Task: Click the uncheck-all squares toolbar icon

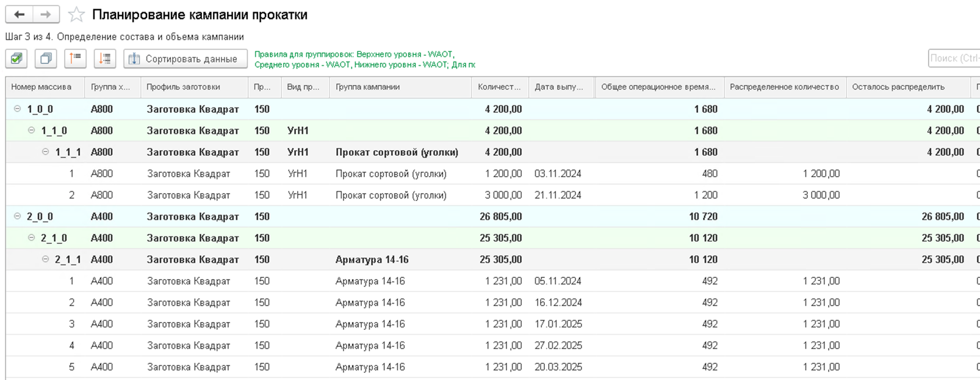Action: click(46, 59)
